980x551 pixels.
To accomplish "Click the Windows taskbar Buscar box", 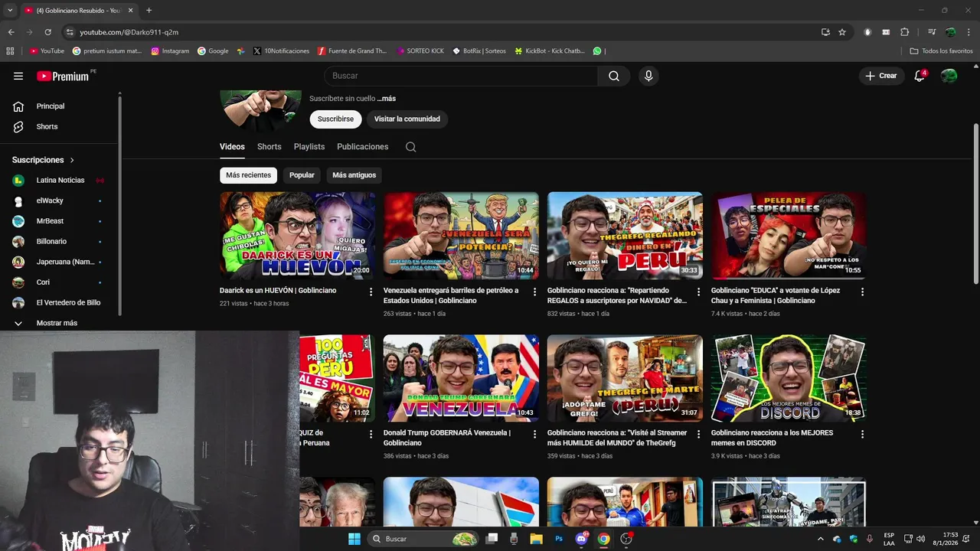I will click(x=423, y=539).
